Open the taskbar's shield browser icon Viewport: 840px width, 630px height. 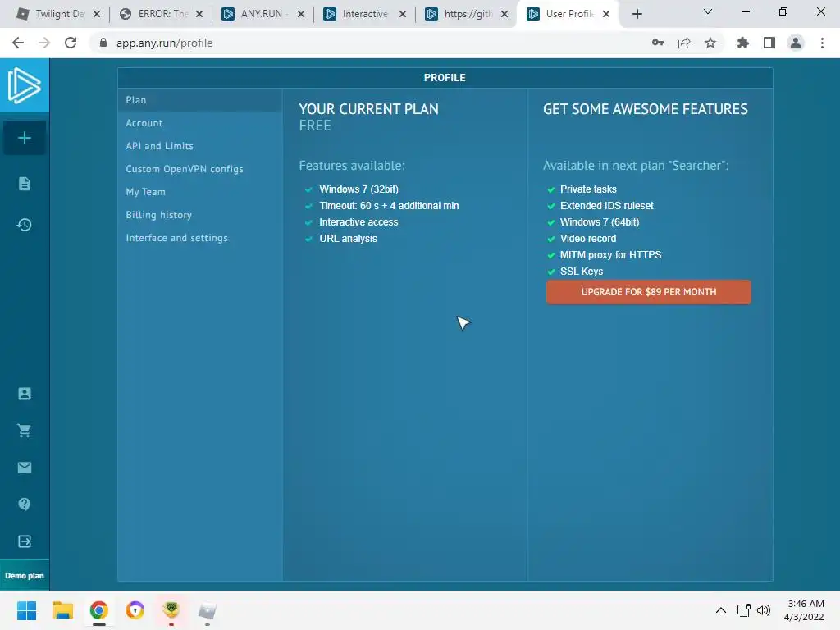(135, 610)
